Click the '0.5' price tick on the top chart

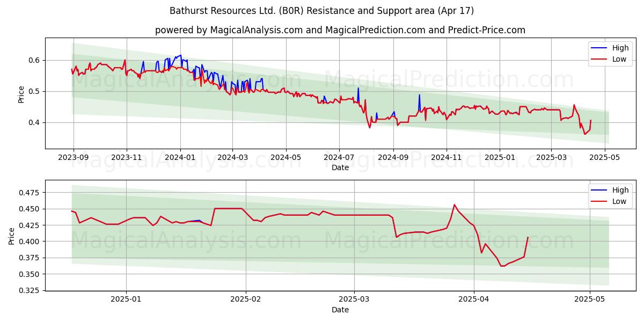point(35,91)
